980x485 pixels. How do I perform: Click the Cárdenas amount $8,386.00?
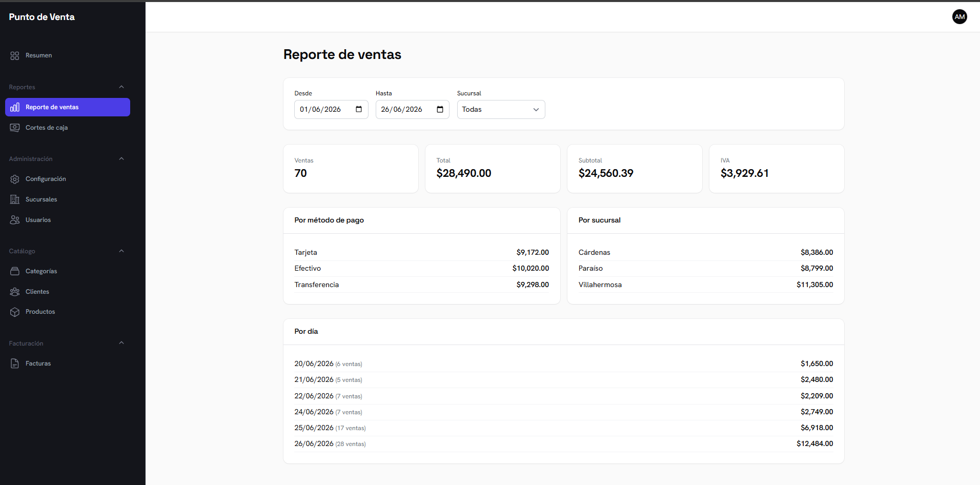817,252
